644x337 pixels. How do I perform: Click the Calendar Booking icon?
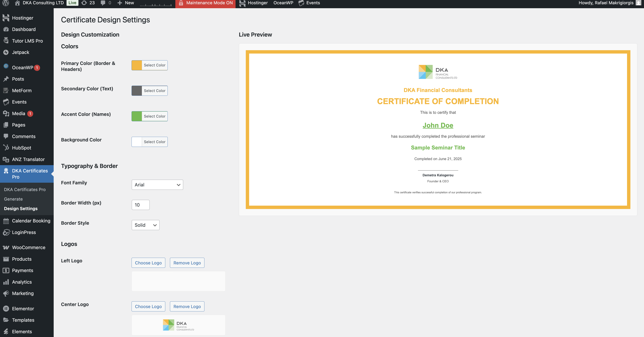6,221
